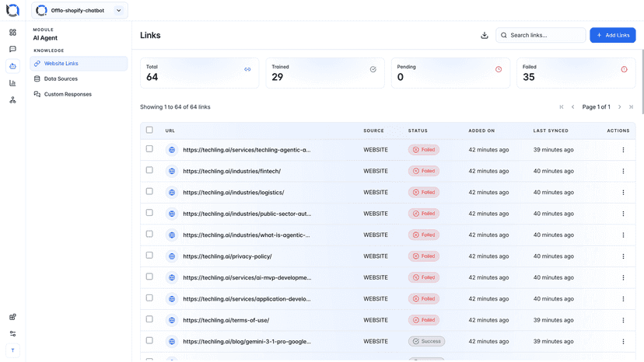Check the logistics row checkbox
Image resolution: width=644 pixels, height=362 pixels.
(x=149, y=191)
